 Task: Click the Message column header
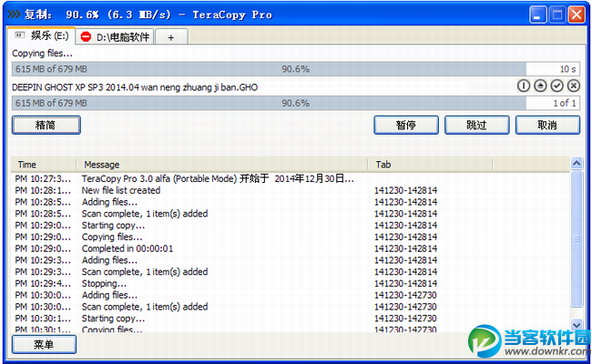click(222, 165)
